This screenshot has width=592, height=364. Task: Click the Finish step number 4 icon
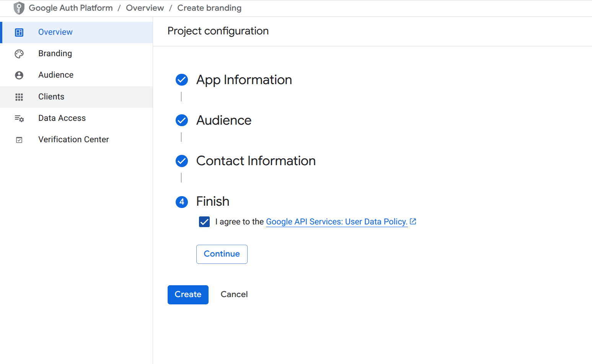coord(182,202)
